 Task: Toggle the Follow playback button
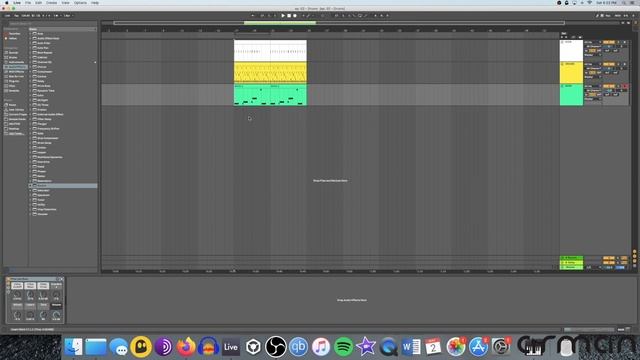252,16
